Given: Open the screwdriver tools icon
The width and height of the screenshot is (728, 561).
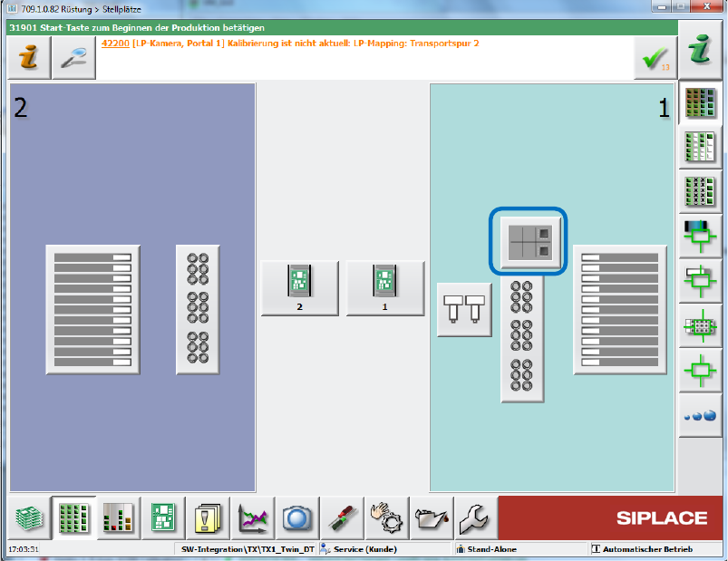Looking at the screenshot, I should click(x=342, y=517).
